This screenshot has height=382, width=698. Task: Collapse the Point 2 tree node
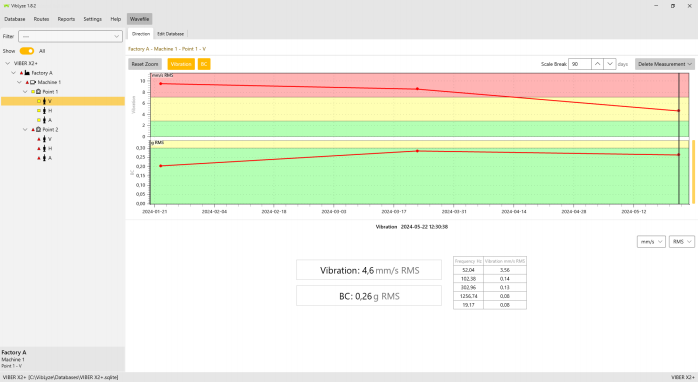coord(25,130)
